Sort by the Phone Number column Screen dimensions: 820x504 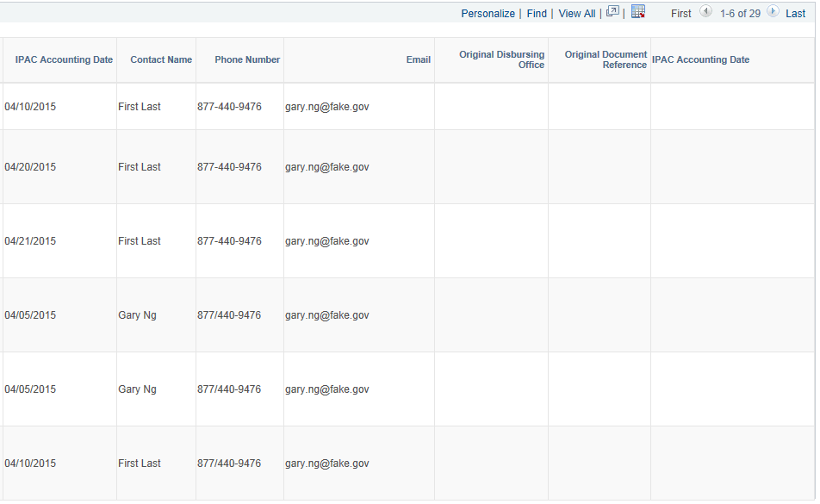tap(247, 59)
